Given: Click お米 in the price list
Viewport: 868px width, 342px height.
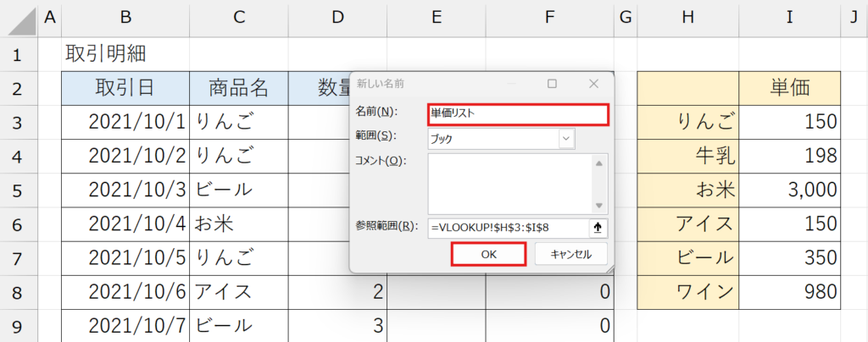Looking at the screenshot, I should [x=688, y=190].
